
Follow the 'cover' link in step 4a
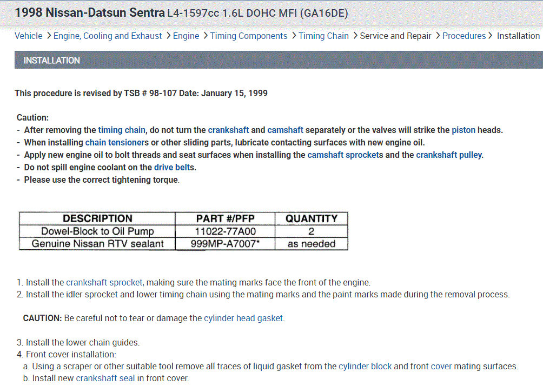pos(441,367)
